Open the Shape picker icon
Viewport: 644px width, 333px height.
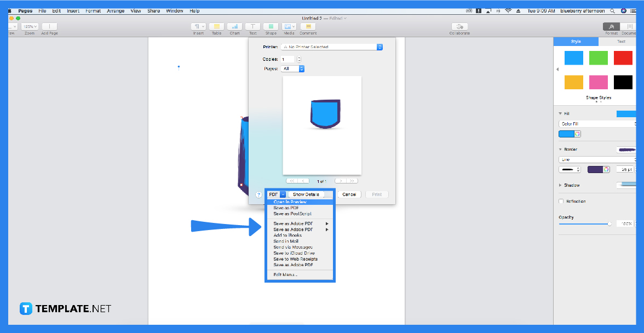click(x=271, y=26)
